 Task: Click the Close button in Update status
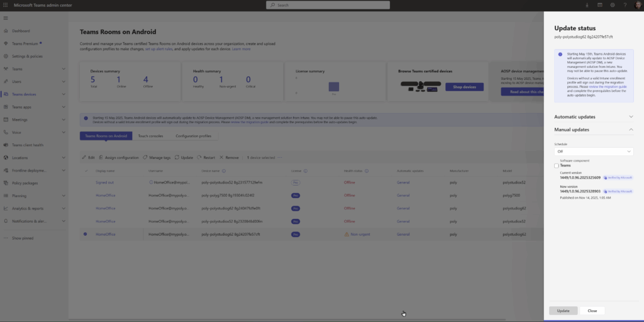592,311
